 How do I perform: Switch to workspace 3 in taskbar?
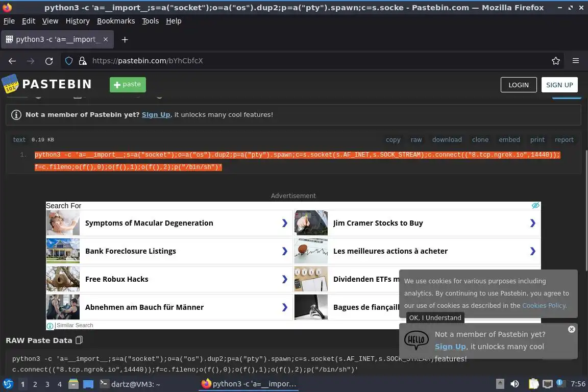47,384
